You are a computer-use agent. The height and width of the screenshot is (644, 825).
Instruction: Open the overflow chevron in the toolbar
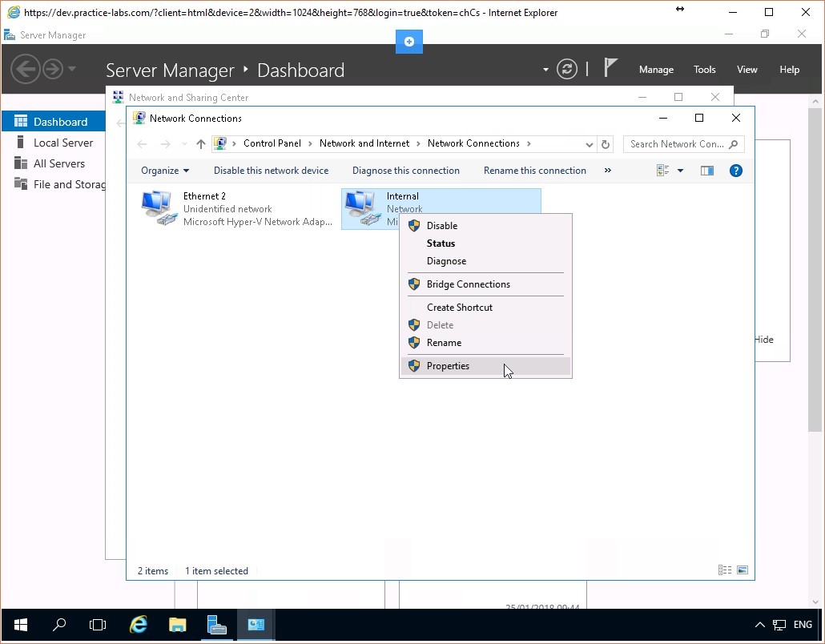pyautogui.click(x=607, y=170)
